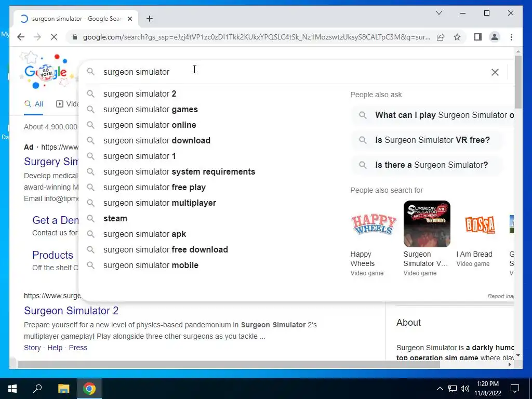Image resolution: width=532 pixels, height=399 pixels.
Task: Open File Explorer from the taskbar
Action: tap(63, 389)
